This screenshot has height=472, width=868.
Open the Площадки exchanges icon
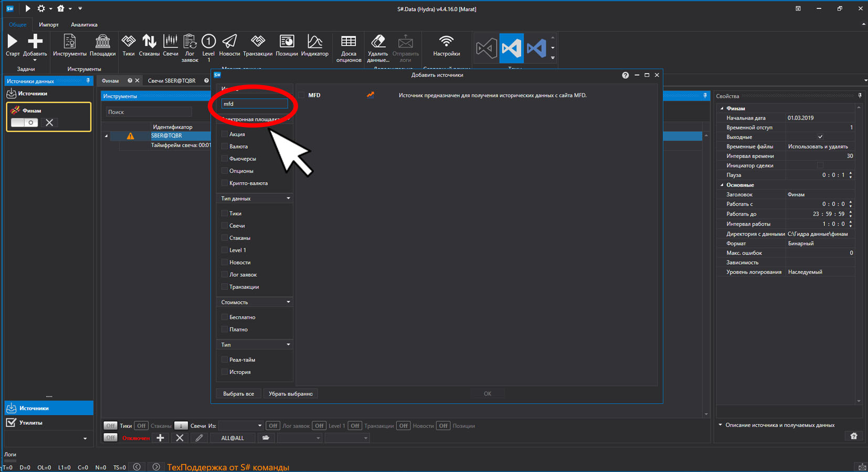coord(102,45)
